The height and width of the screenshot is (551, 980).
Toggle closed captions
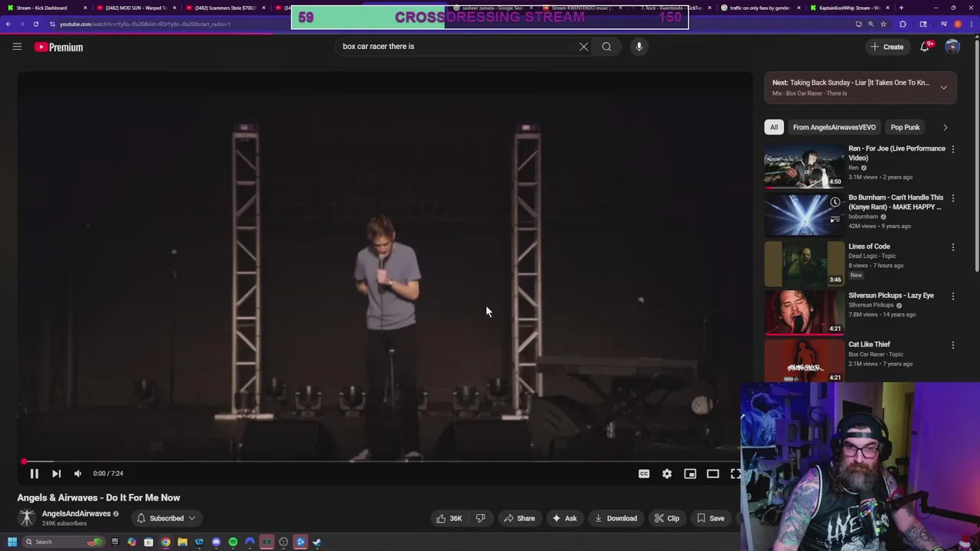[644, 474]
